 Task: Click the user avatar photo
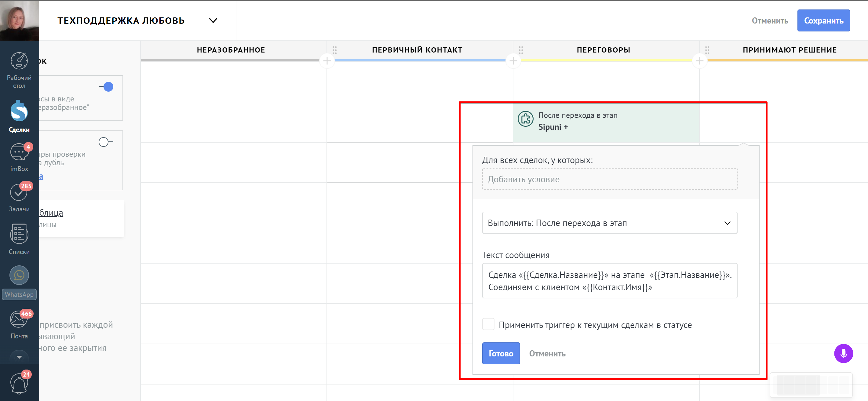coord(20,20)
